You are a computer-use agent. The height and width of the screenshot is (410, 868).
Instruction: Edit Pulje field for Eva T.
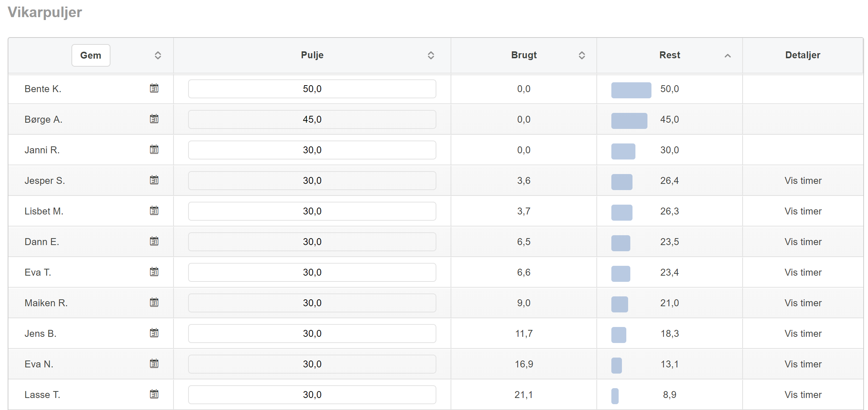312,272
